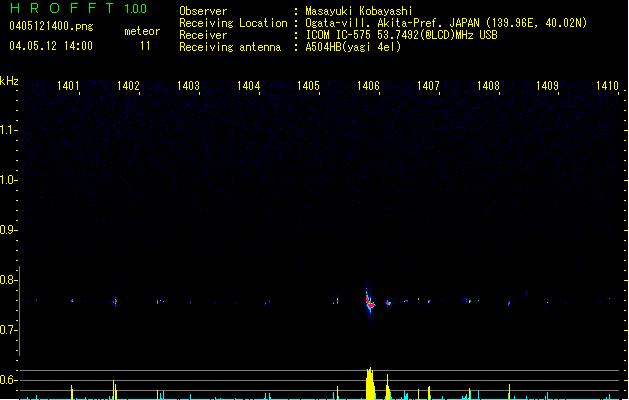Click the 1408 time axis marker
Screen dimensions: 629x400
tap(488, 86)
